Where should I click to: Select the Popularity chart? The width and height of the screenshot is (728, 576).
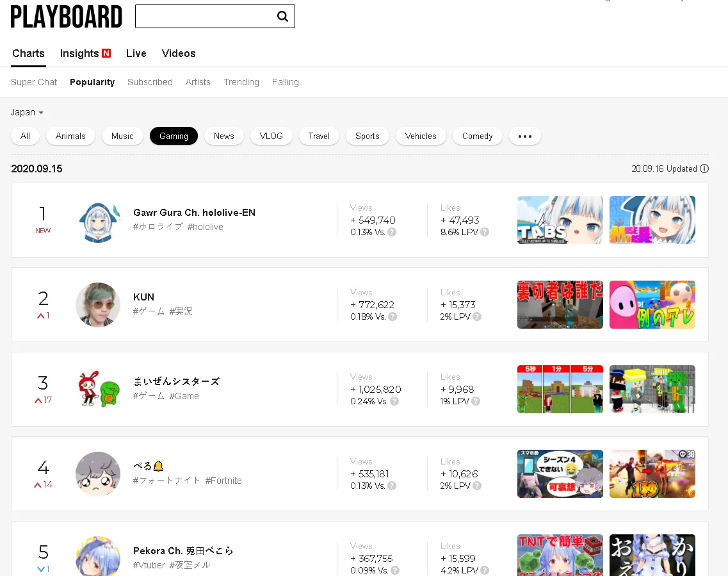click(92, 82)
